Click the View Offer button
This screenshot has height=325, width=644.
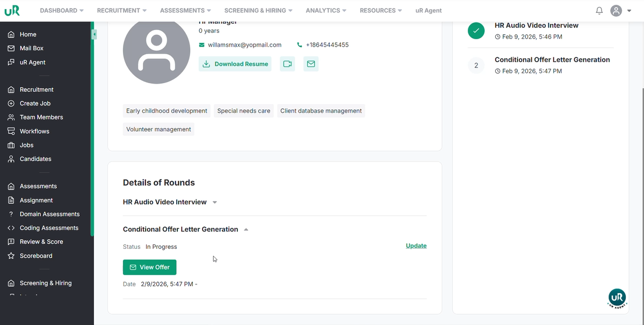point(149,267)
